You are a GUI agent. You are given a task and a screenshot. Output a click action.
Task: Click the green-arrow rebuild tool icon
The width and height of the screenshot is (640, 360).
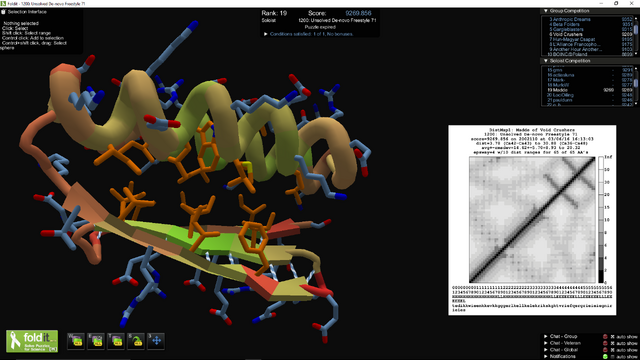pos(136,341)
